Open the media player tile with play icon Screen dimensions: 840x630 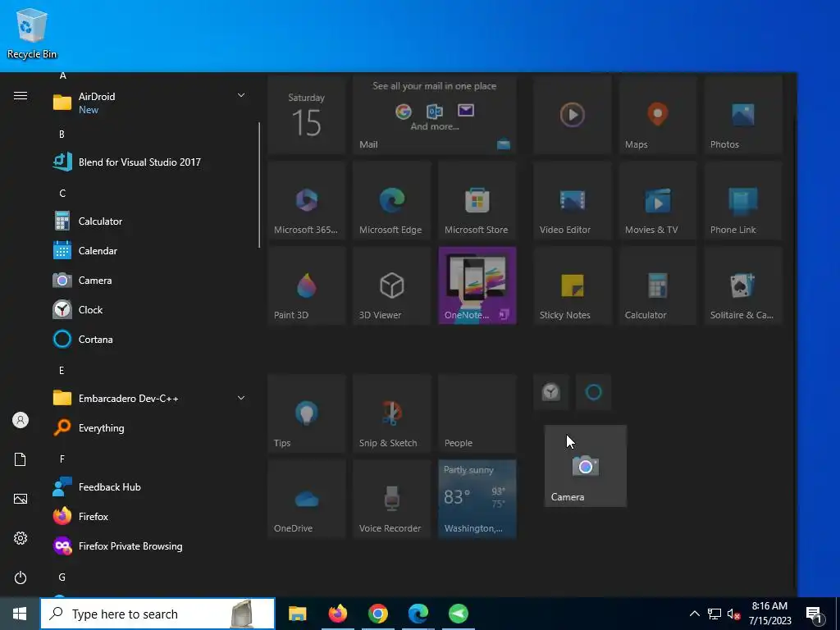tap(572, 115)
